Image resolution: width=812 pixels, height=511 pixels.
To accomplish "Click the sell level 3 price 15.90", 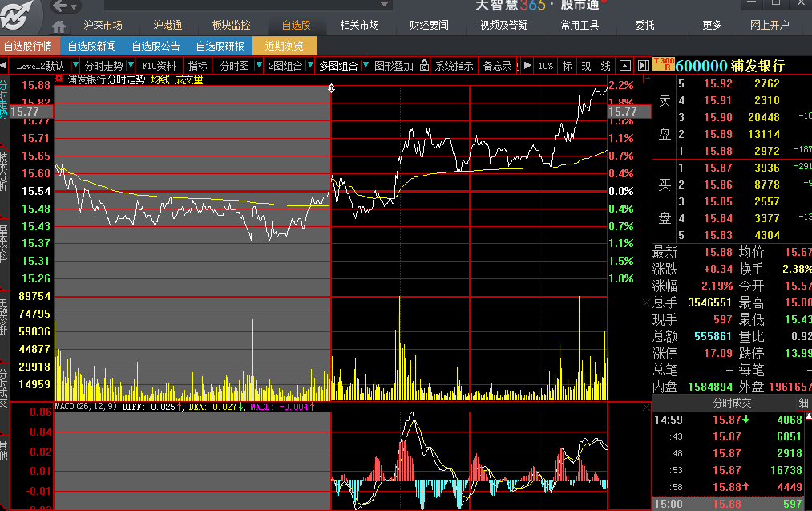I will click(717, 117).
